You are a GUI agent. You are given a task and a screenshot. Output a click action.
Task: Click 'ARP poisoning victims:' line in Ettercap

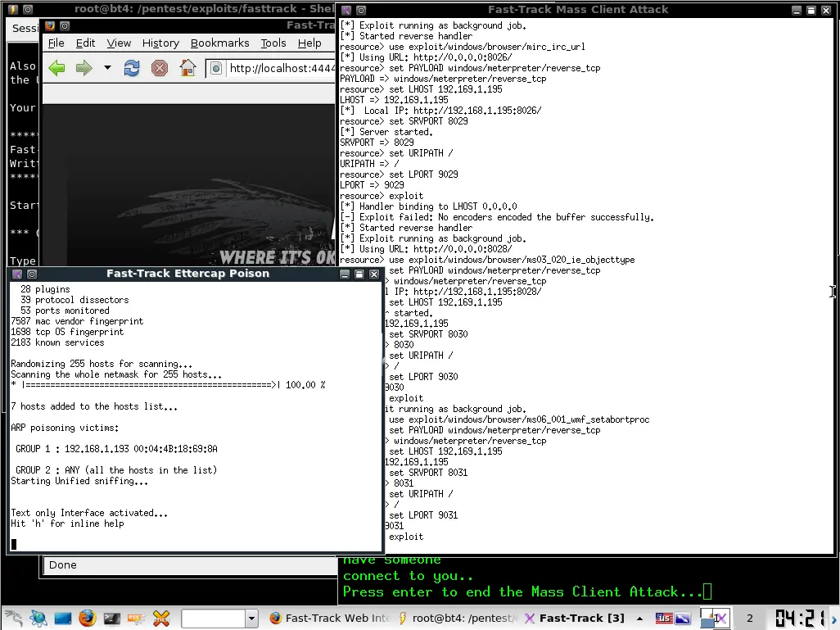[65, 428]
